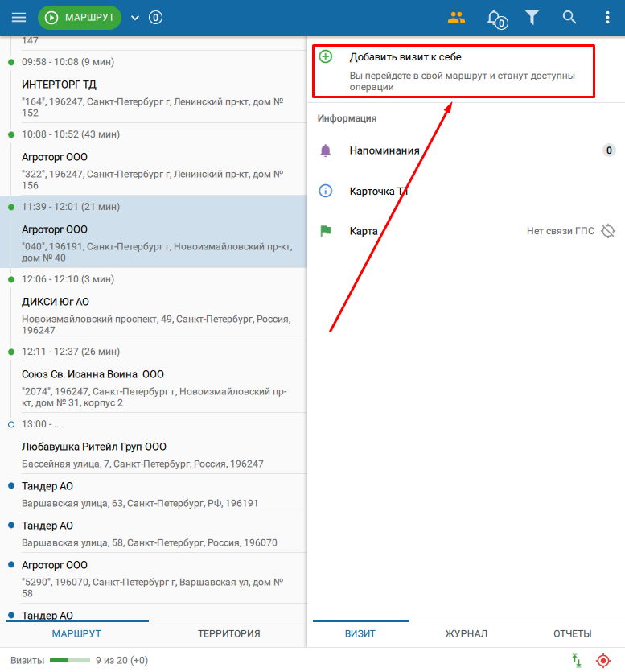Click the Нет связи ГПС status text
The image size is (625, 672).
tap(561, 231)
